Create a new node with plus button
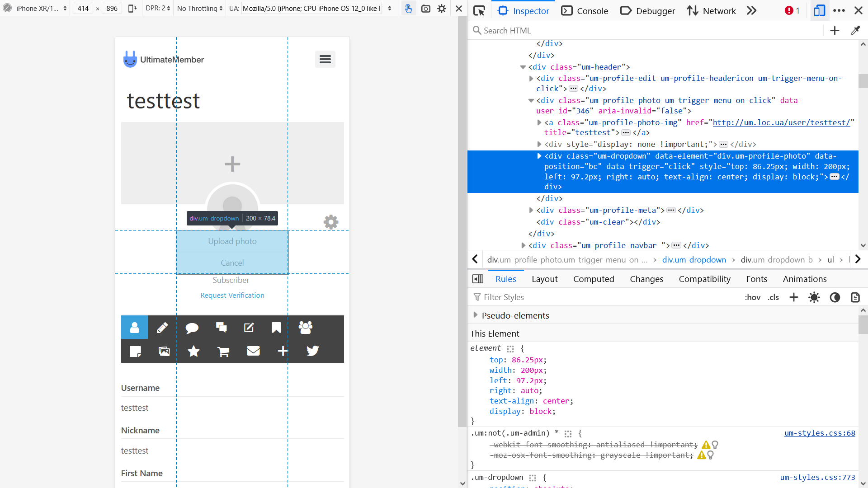This screenshot has height=488, width=868. click(835, 30)
